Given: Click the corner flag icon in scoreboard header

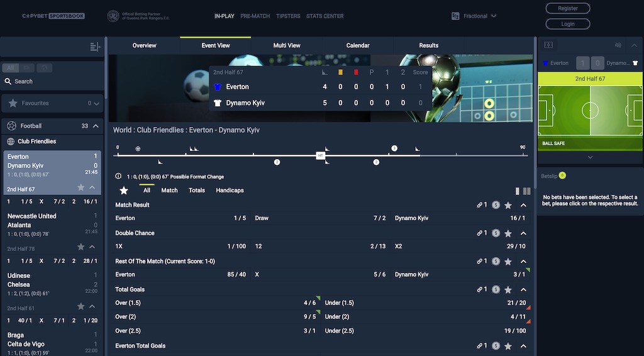Looking at the screenshot, I should [325, 72].
